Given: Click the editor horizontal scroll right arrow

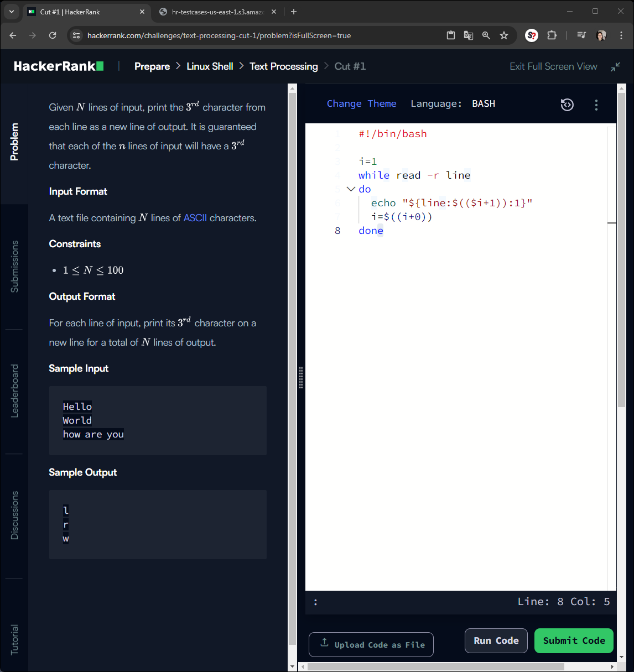Looking at the screenshot, I should [x=612, y=667].
